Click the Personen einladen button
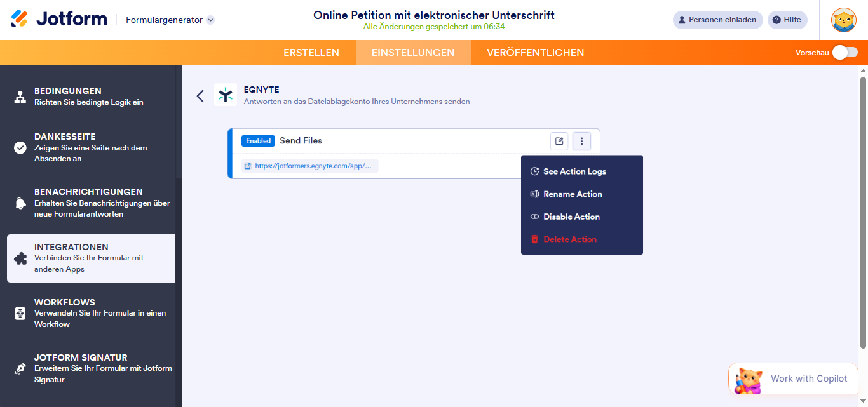This screenshot has height=407, width=868. 717,20
